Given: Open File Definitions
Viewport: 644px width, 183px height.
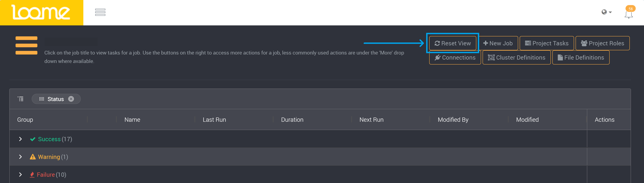Looking at the screenshot, I should pos(580,58).
